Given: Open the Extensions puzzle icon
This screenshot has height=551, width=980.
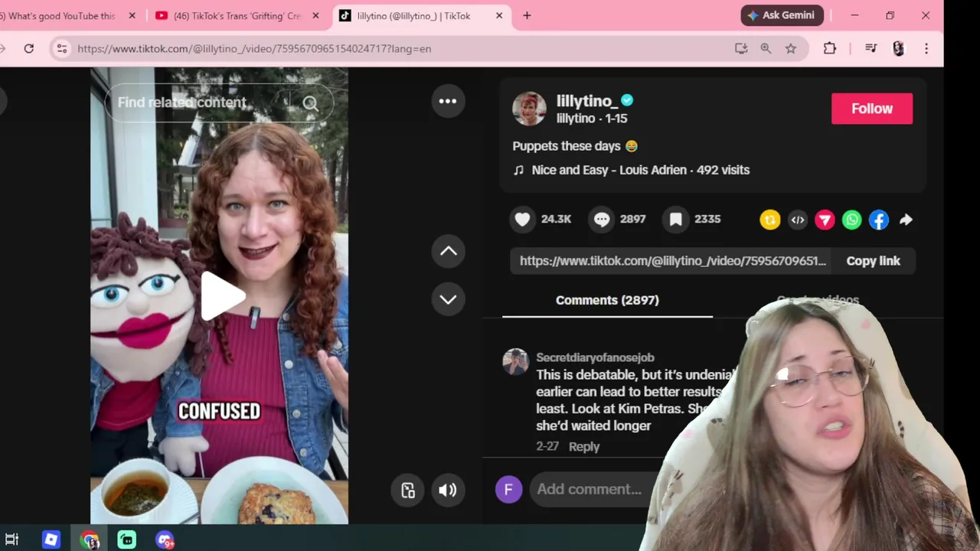Looking at the screenshot, I should click(x=830, y=48).
